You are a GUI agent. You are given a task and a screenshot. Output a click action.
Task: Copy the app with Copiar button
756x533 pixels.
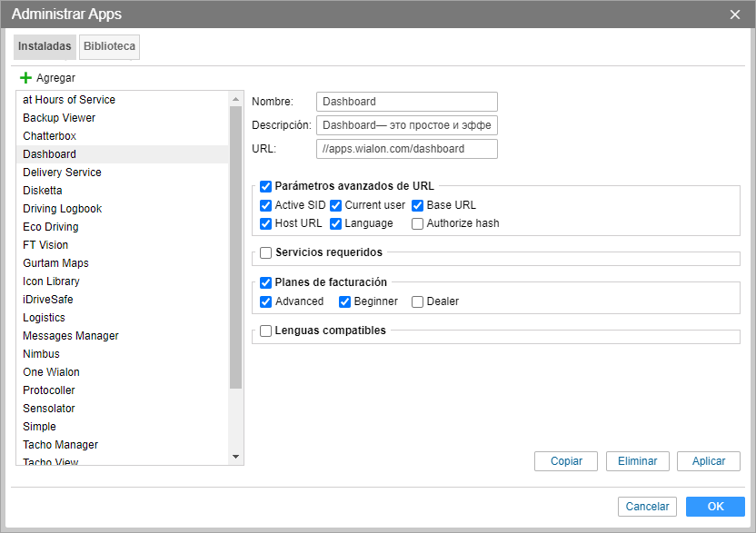pyautogui.click(x=566, y=461)
